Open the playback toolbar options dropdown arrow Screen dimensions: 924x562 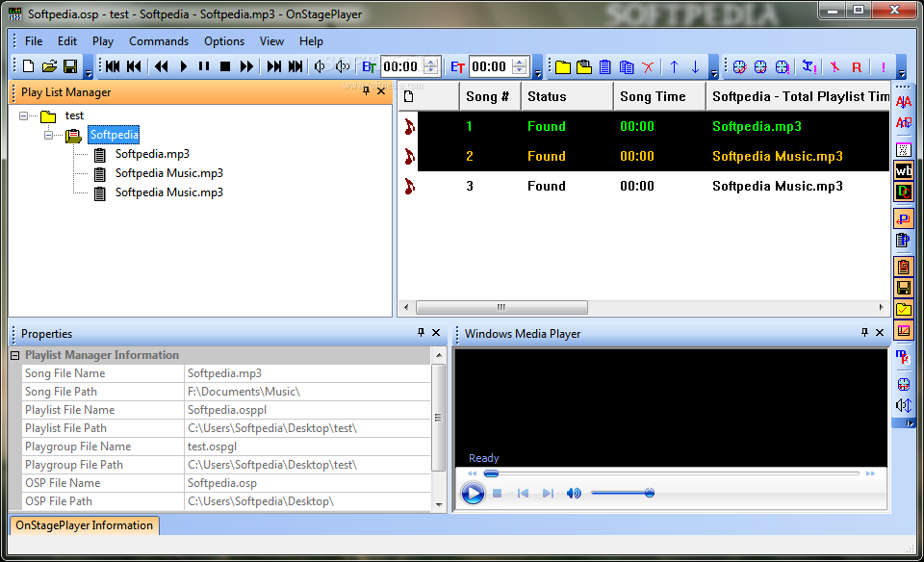point(537,74)
